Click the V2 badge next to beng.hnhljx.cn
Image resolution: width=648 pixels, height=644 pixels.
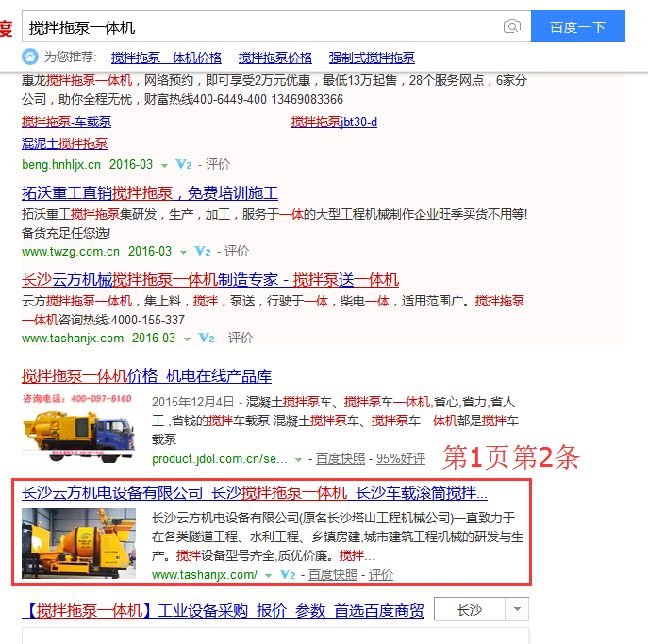[183, 165]
